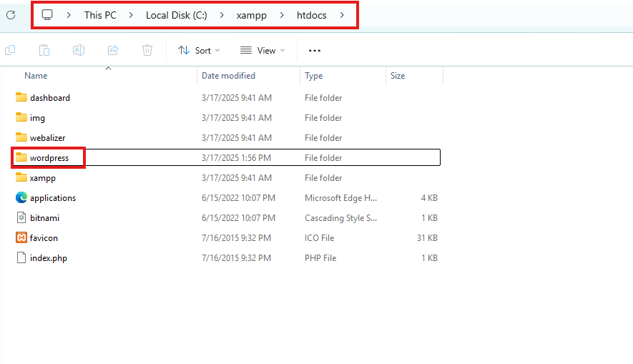This screenshot has width=633, height=364.
Task: Open the View dropdown
Action: click(262, 51)
